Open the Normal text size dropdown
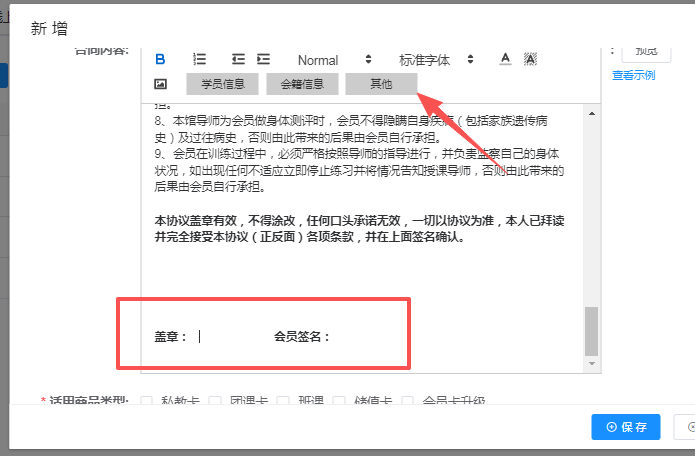 pyautogui.click(x=334, y=60)
